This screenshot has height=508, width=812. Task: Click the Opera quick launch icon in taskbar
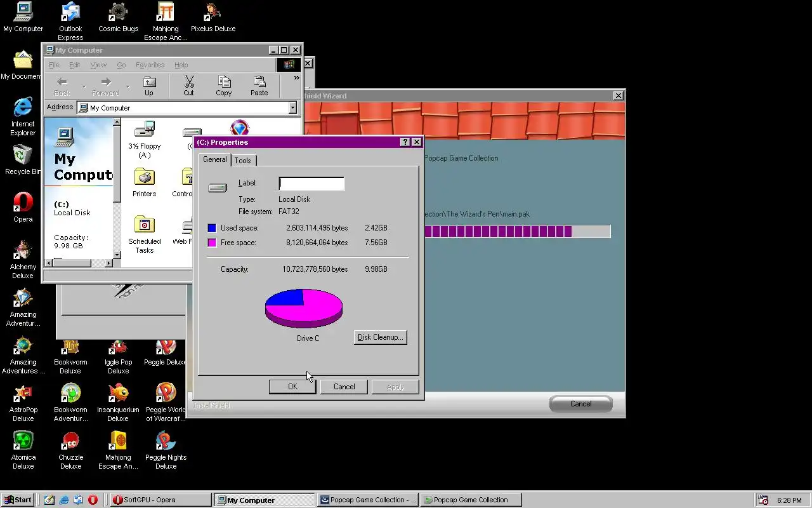(x=93, y=500)
